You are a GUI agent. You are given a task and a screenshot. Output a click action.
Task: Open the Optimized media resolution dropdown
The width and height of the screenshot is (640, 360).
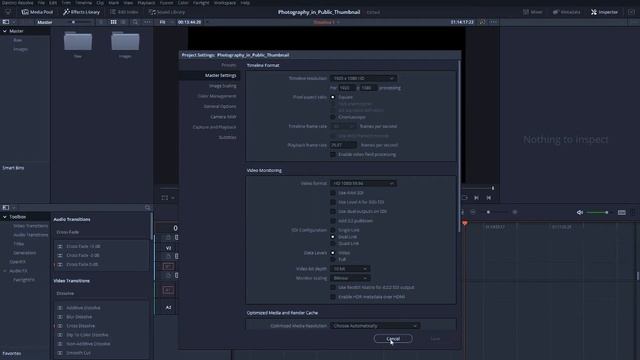[375, 326]
